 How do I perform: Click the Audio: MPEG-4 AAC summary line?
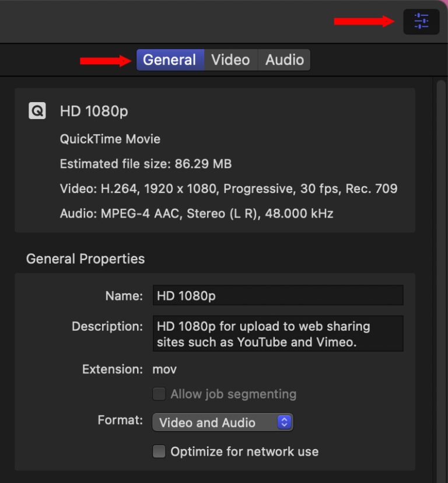pyautogui.click(x=197, y=213)
